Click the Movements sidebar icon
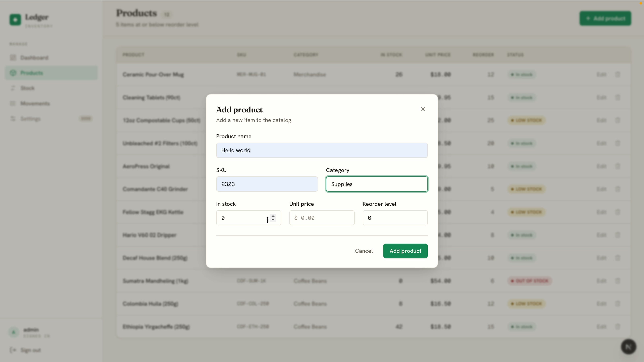The width and height of the screenshot is (644, 362). point(13,103)
